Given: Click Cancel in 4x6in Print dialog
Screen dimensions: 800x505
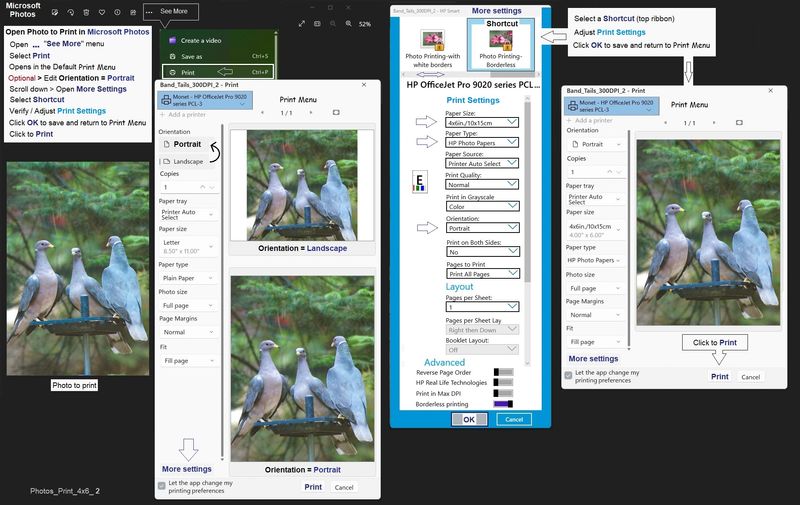Looking at the screenshot, I should point(751,377).
